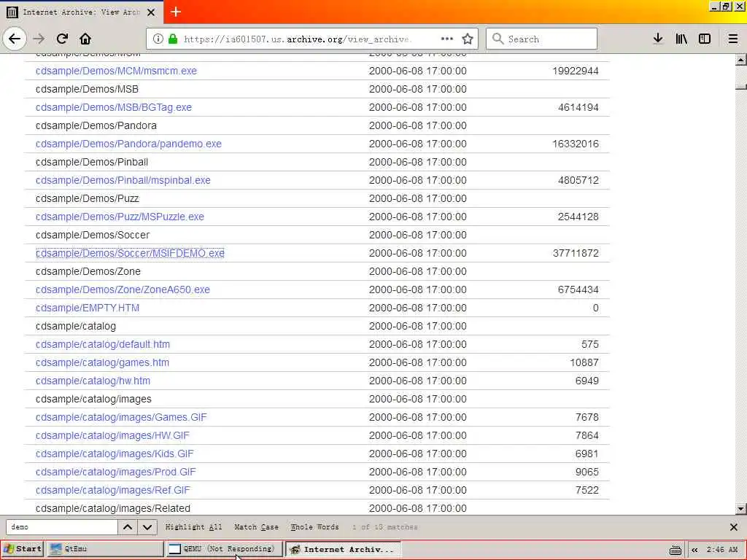Viewport: 747px width, 560px height.
Task: Click the green secure padlock icon
Action: click(173, 39)
